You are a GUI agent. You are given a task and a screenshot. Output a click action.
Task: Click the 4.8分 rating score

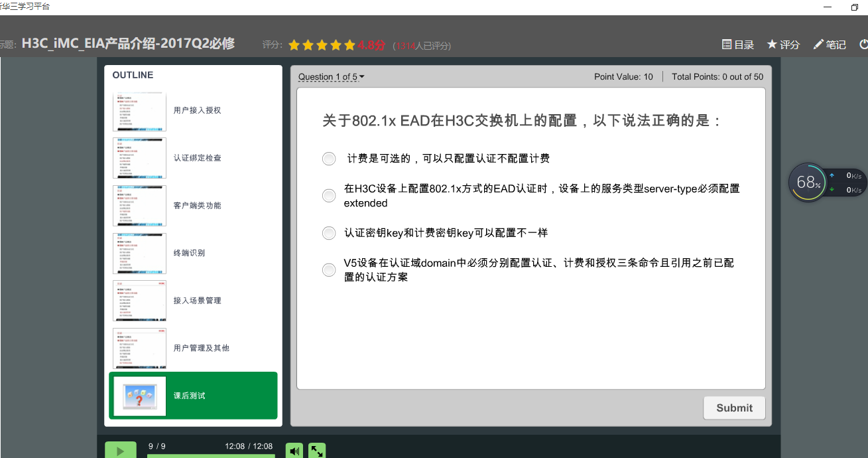(371, 45)
